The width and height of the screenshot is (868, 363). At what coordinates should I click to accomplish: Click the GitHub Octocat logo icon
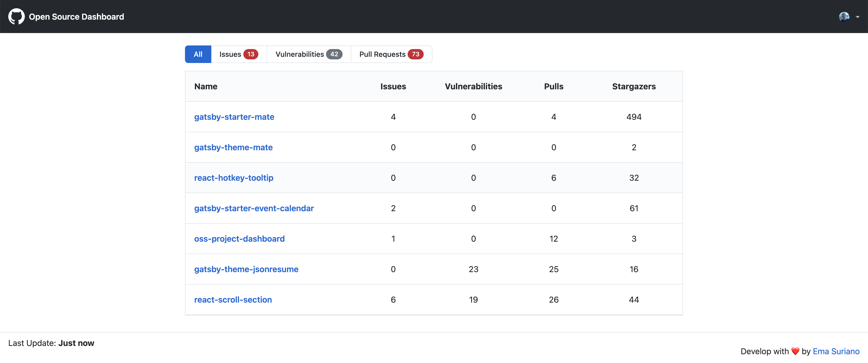pyautogui.click(x=16, y=17)
